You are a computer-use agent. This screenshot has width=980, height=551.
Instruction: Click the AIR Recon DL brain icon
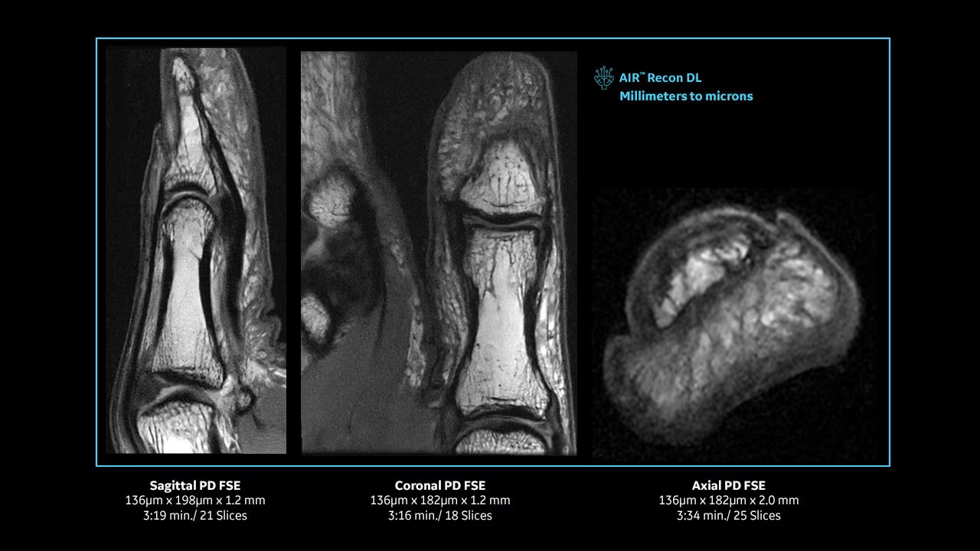tap(604, 77)
